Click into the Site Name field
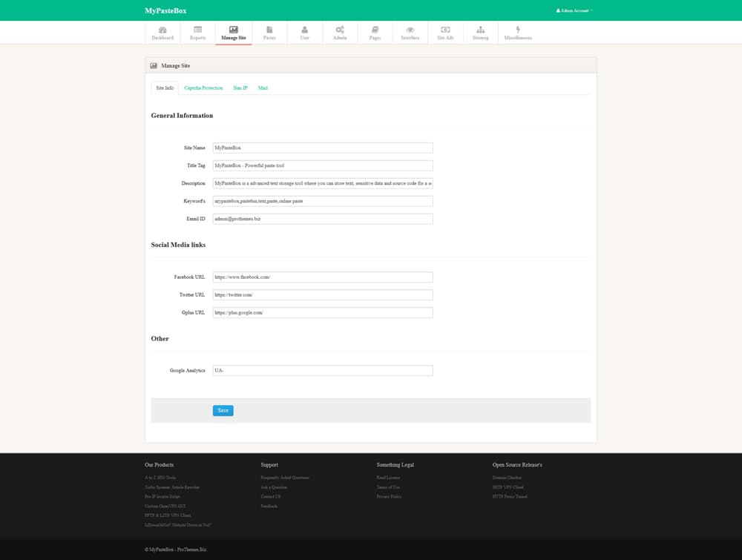Image resolution: width=742 pixels, height=560 pixels. 322,148
